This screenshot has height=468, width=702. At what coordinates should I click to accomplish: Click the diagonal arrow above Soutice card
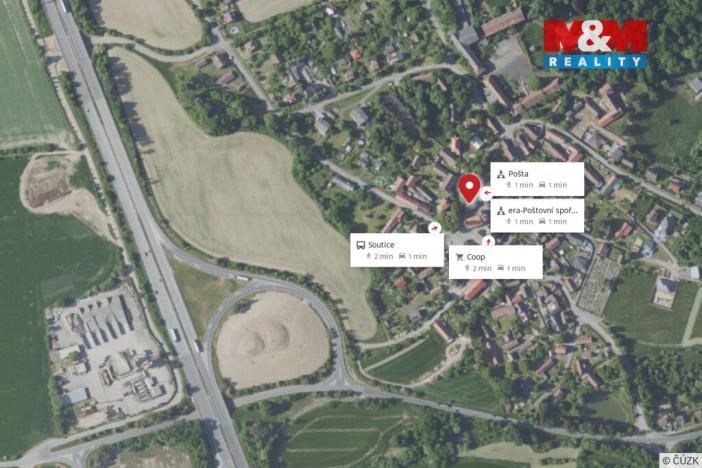pos(434,228)
